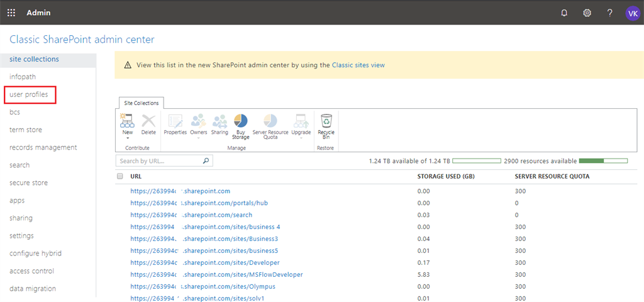Open the sites/business5 link
This screenshot has height=302, width=644.
[x=204, y=250]
